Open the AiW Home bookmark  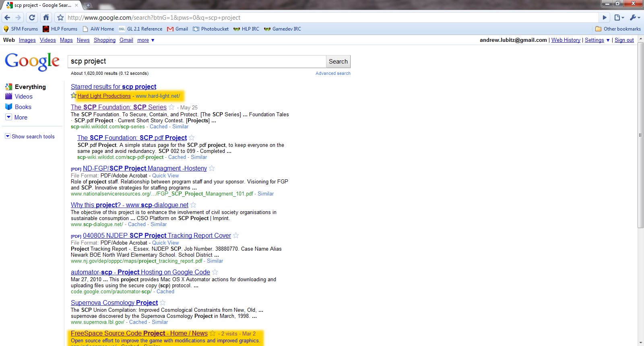(x=98, y=29)
